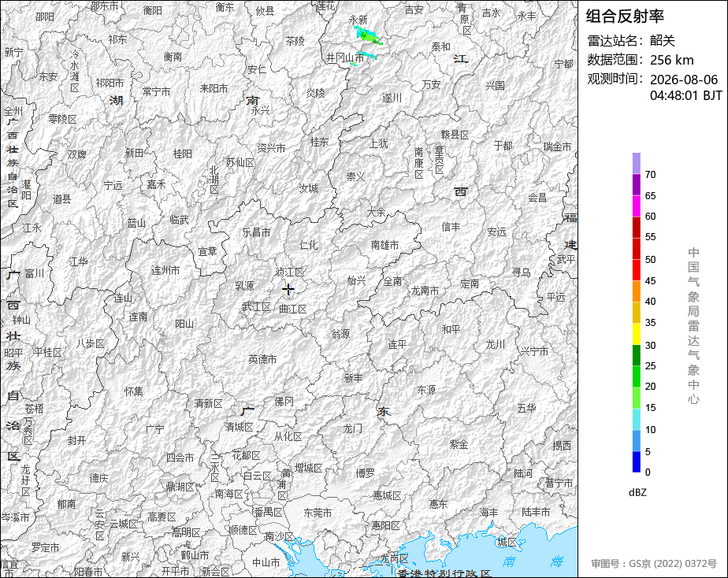Viewport: 728px width, 578px height.
Task: Click the 连州市 map label
Action: [x=165, y=270]
